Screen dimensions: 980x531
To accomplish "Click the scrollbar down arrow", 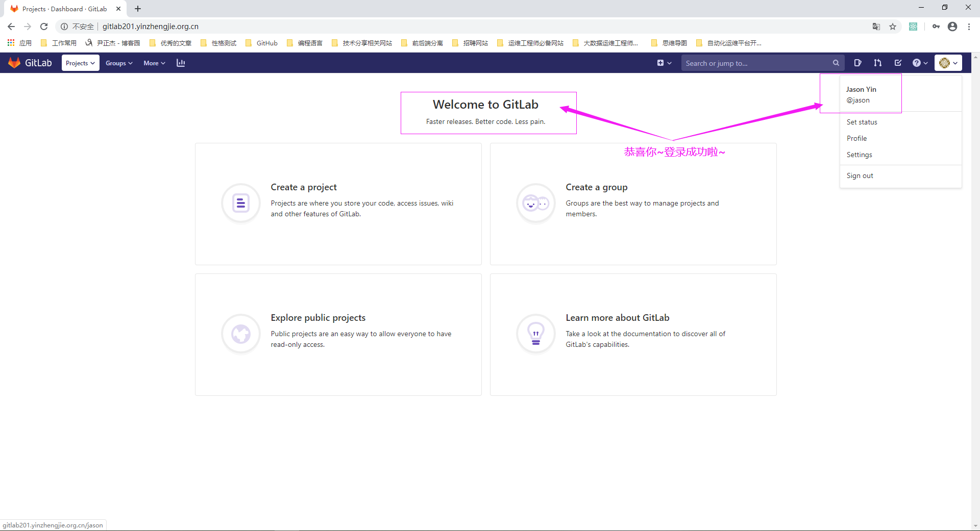I will tap(975, 526).
